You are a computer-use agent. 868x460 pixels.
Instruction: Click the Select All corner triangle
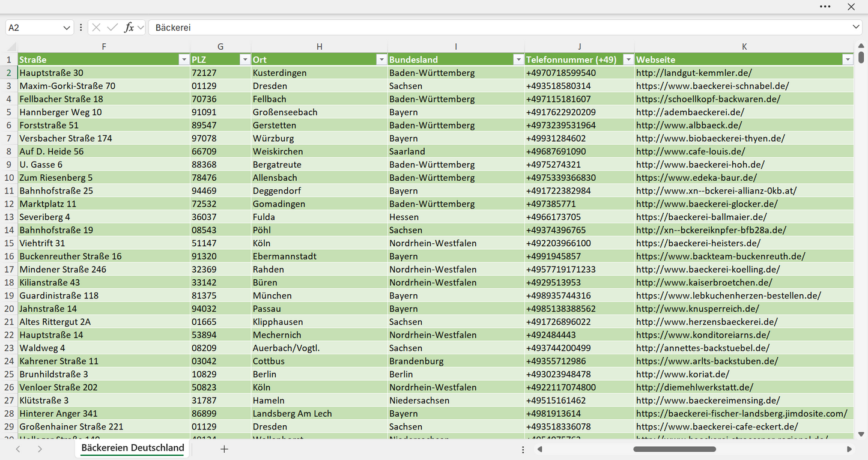click(12, 47)
